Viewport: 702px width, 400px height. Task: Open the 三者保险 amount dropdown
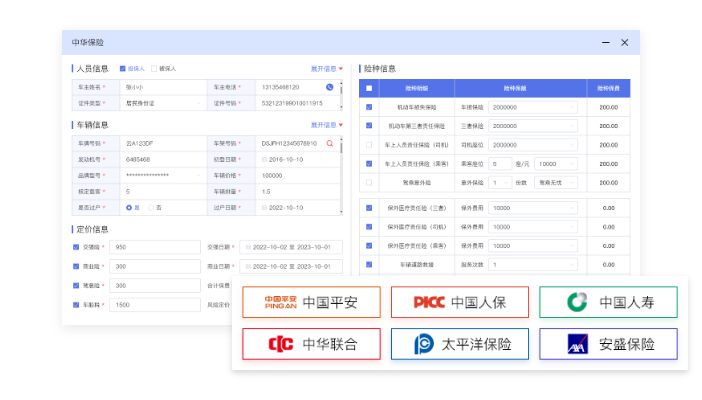tap(533, 126)
